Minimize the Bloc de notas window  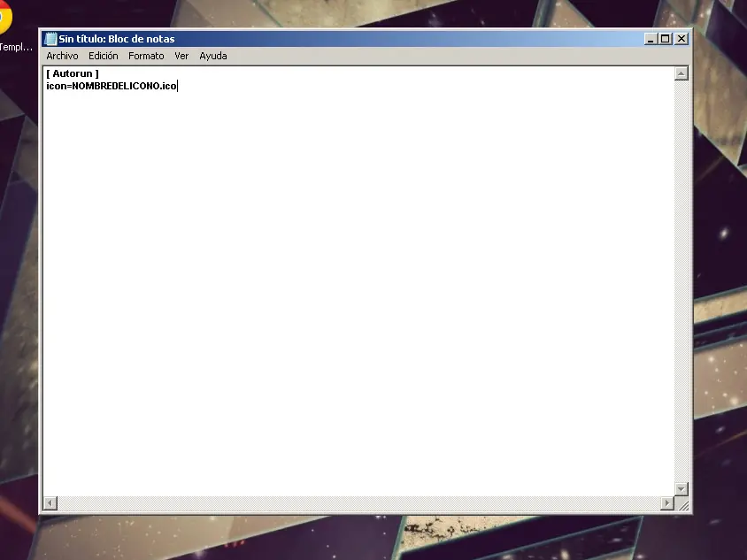point(651,39)
